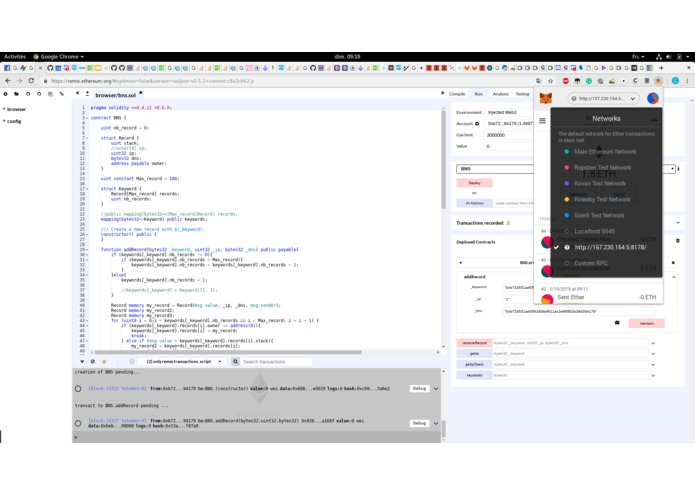
Task: Click the editor horizontal scrollbar
Action: (x=228, y=352)
